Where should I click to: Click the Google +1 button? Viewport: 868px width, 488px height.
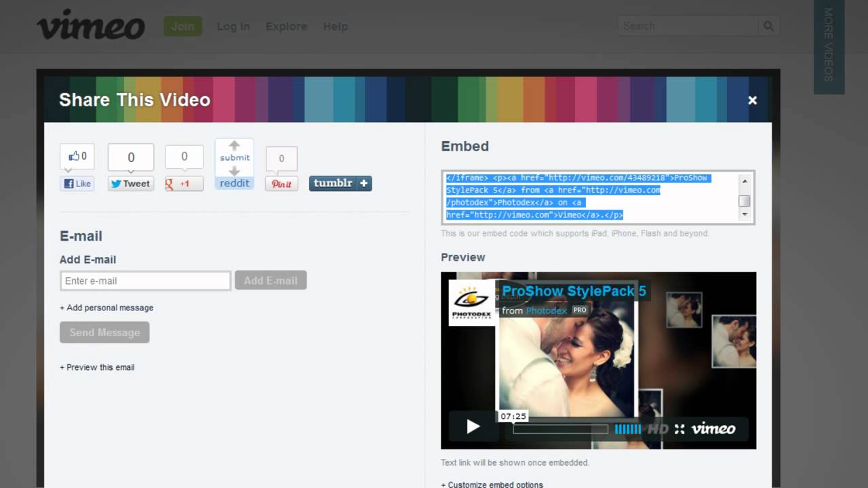(184, 184)
